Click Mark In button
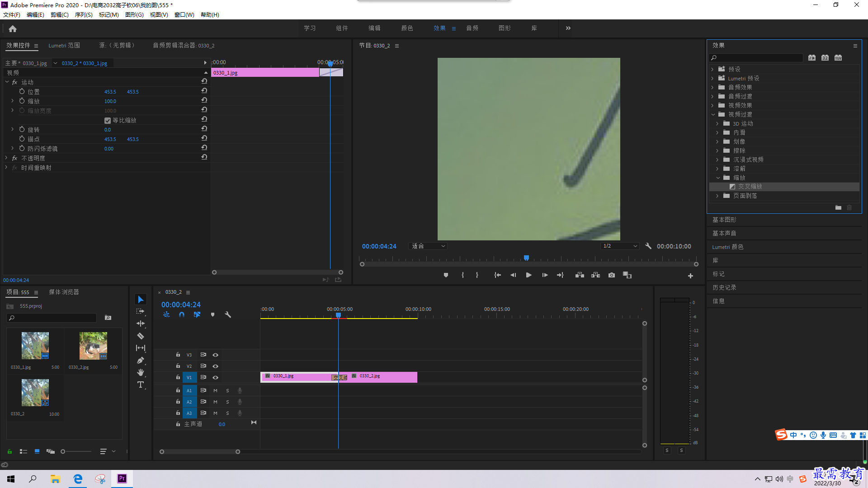868x488 pixels. tap(462, 275)
